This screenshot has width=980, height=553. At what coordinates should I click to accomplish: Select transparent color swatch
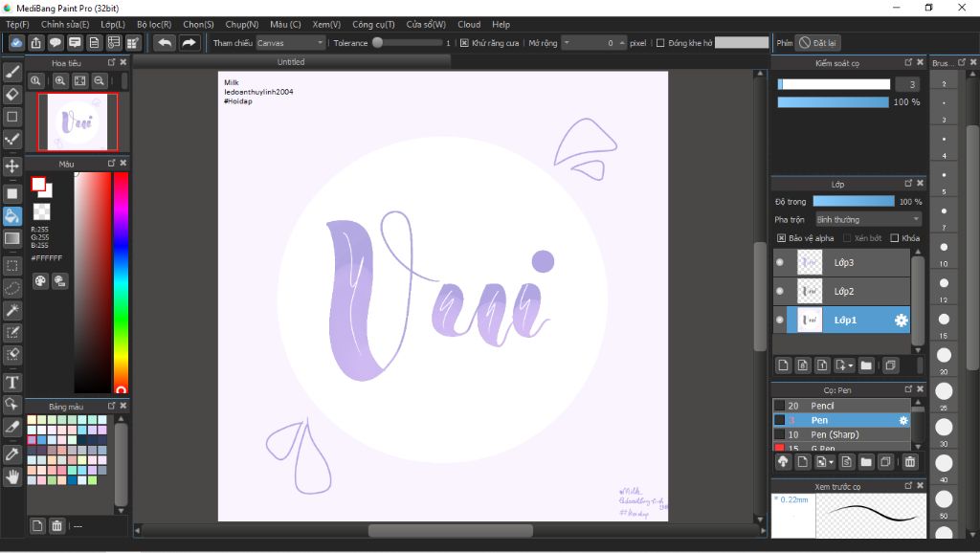(x=41, y=211)
